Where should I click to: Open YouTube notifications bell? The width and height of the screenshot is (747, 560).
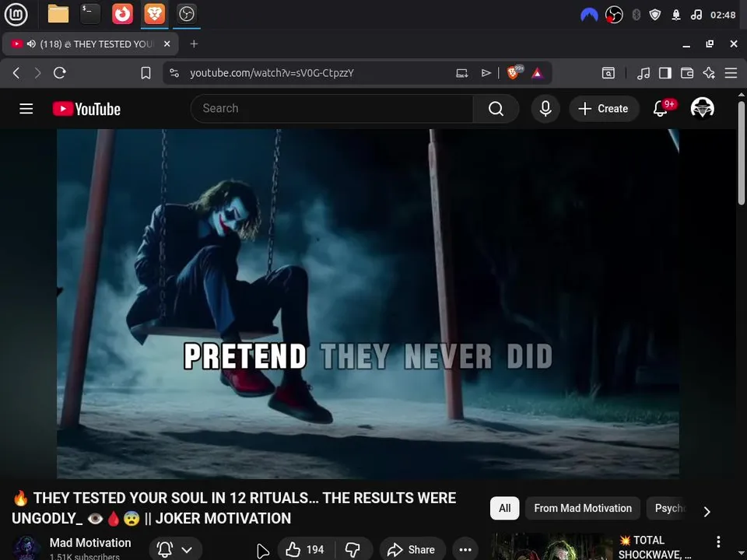(661, 109)
